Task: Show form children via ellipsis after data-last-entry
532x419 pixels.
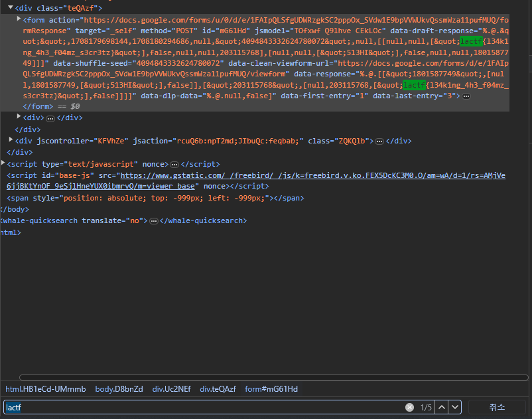Action: click(466, 96)
